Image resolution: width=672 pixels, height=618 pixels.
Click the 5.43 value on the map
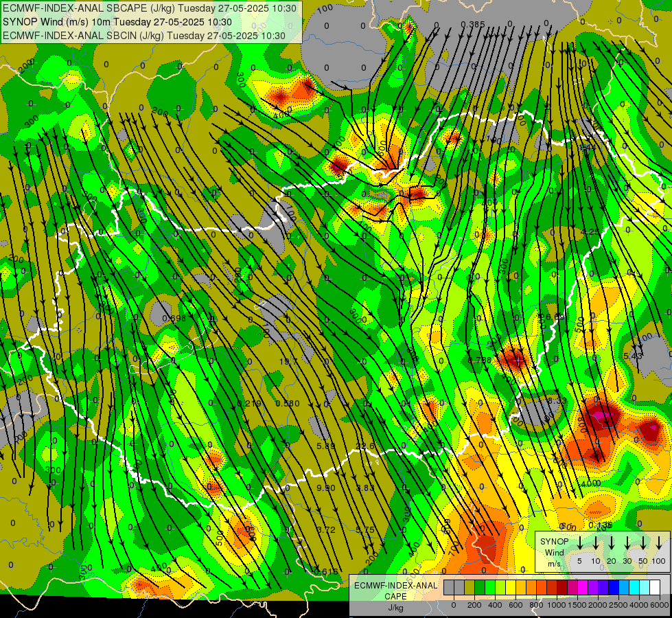click(633, 356)
